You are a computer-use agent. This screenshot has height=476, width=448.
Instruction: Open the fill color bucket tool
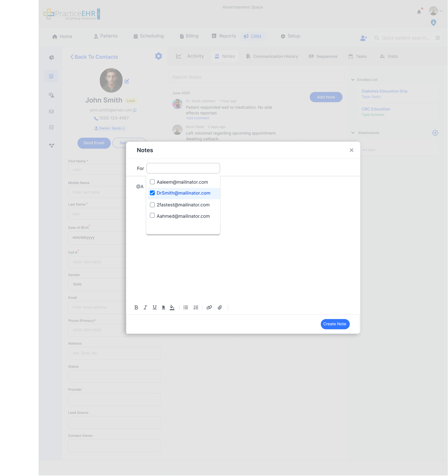click(172, 307)
